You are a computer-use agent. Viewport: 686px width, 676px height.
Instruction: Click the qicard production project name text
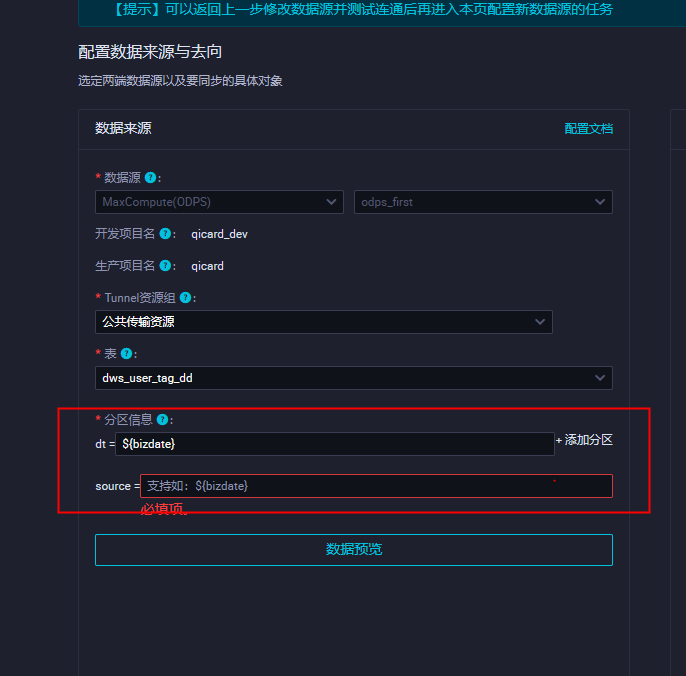click(x=207, y=266)
